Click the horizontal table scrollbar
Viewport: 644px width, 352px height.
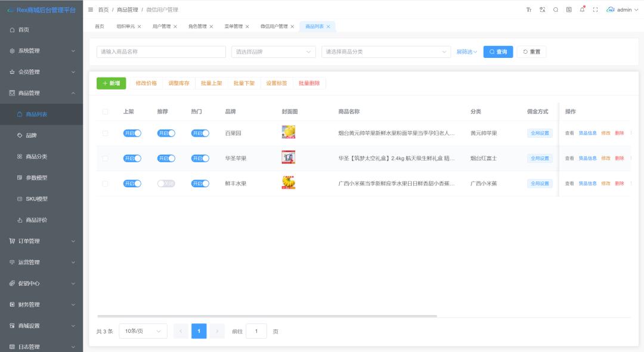tap(267, 316)
